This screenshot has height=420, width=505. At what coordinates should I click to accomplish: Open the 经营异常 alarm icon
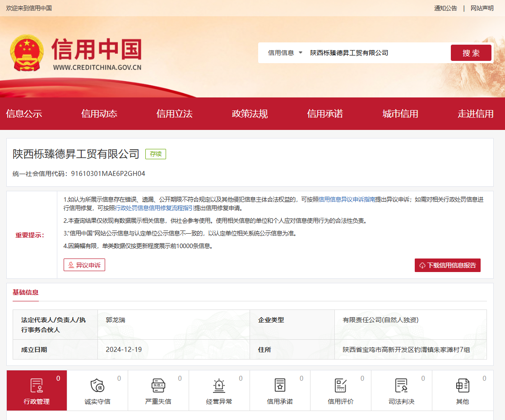pos(219,386)
